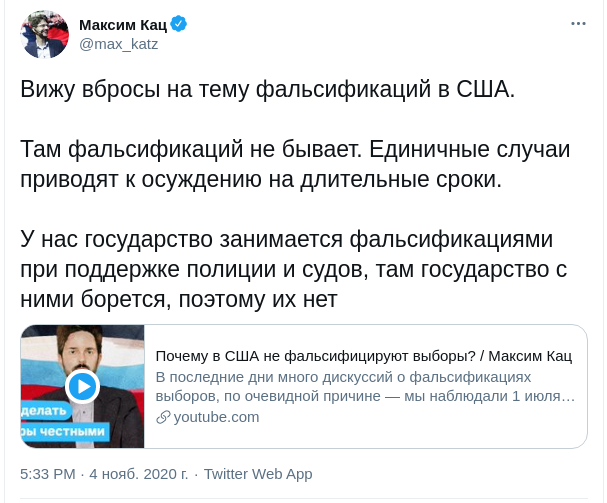The height and width of the screenshot is (503, 607).
Task: Click the Максим Кац display name
Action: pyautogui.click(x=123, y=25)
